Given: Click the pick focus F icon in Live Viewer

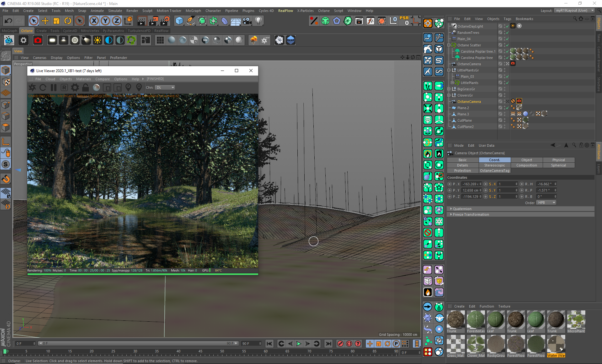Looking at the screenshot, I should pos(128,87).
